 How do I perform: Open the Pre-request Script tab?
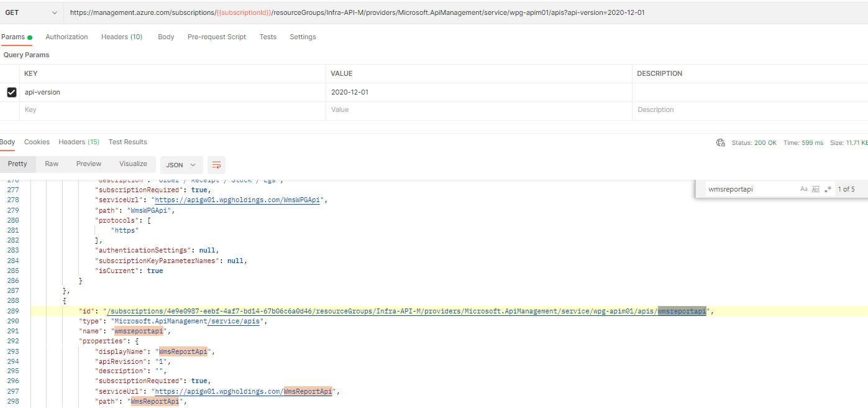(217, 37)
